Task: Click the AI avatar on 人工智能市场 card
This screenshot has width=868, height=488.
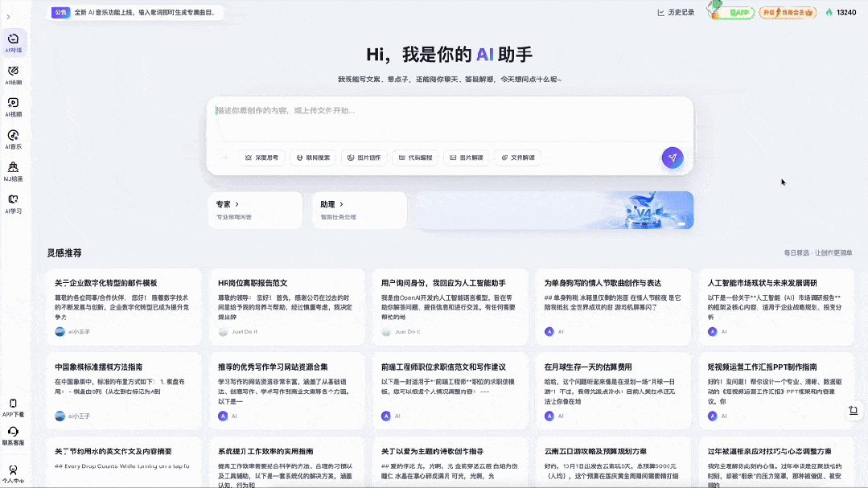Action: point(713,332)
